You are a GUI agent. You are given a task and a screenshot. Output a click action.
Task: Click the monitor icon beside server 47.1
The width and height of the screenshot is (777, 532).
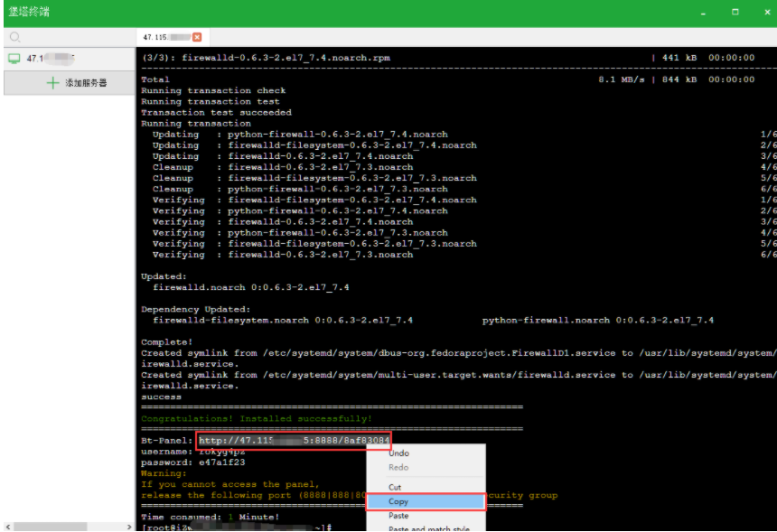(14, 59)
